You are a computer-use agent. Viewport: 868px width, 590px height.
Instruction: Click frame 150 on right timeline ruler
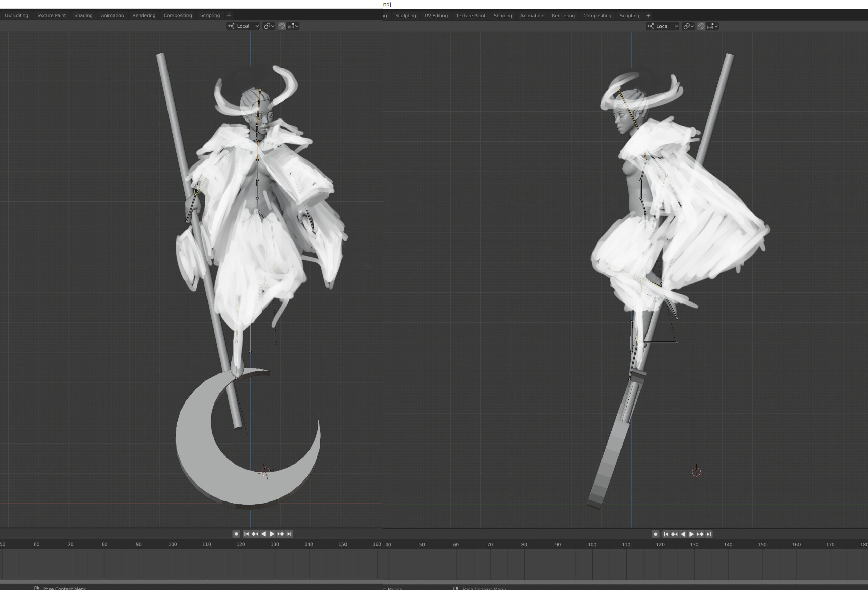click(x=762, y=545)
